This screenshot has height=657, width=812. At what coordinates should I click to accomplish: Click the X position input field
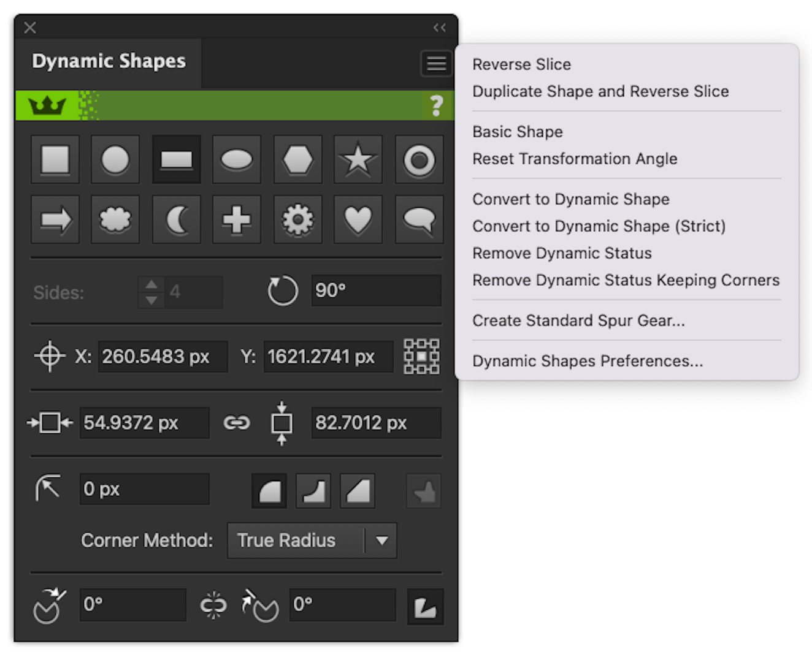click(x=162, y=356)
